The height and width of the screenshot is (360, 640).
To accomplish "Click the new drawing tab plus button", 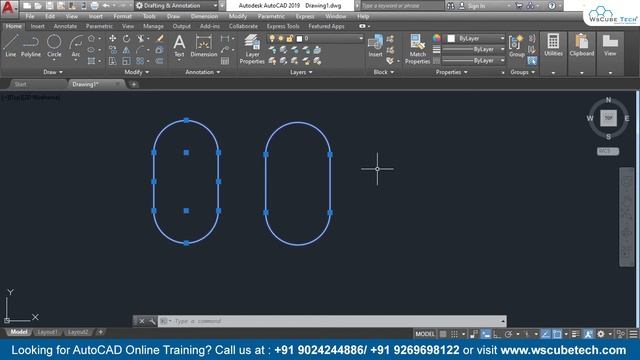I will [x=133, y=84].
